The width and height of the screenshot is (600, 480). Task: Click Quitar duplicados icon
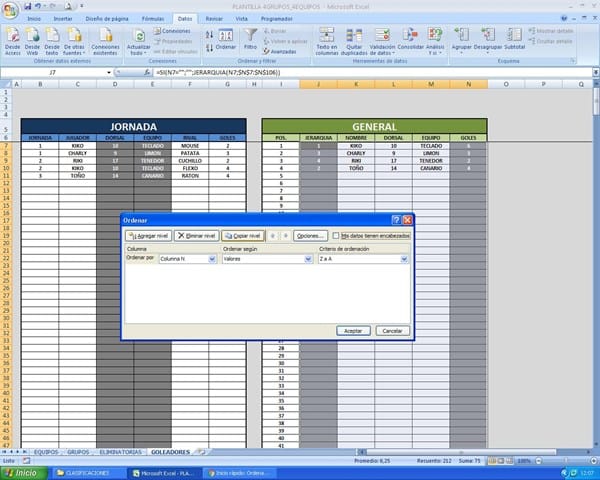point(354,38)
